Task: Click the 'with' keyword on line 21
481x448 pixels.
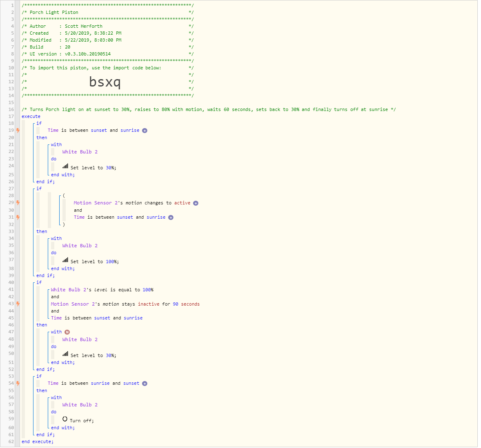Action: [56, 145]
